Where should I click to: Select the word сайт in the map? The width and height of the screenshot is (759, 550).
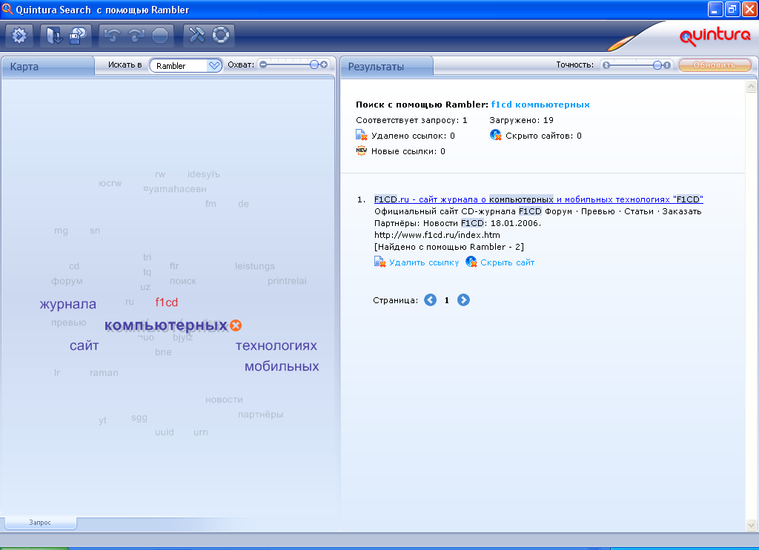point(84,346)
